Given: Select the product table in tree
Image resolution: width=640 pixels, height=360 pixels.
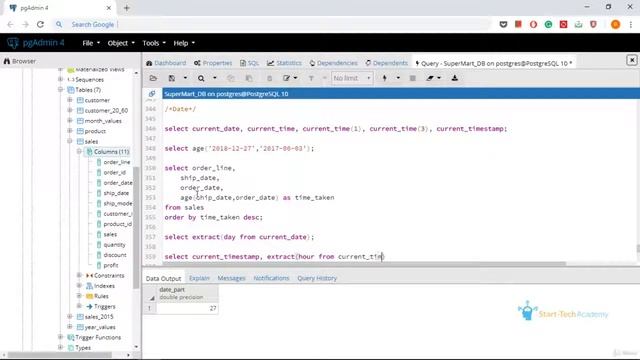Looking at the screenshot, I should pyautogui.click(x=95, y=131).
